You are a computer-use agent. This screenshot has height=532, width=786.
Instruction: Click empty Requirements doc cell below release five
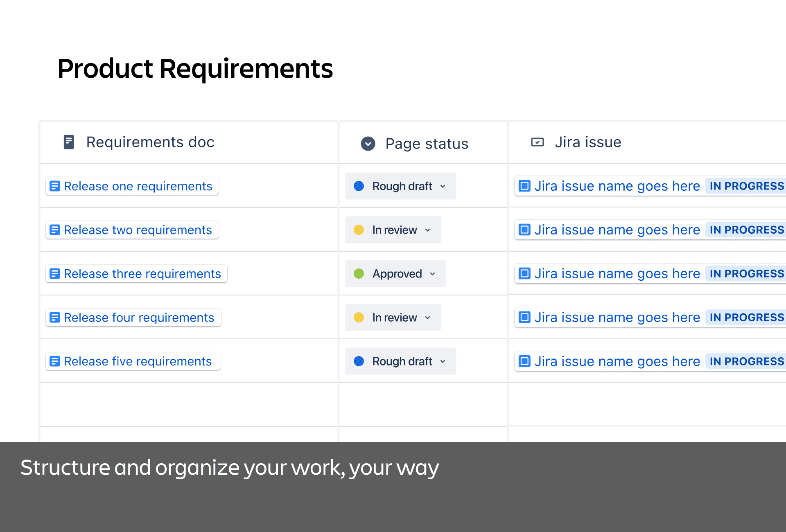(188, 404)
